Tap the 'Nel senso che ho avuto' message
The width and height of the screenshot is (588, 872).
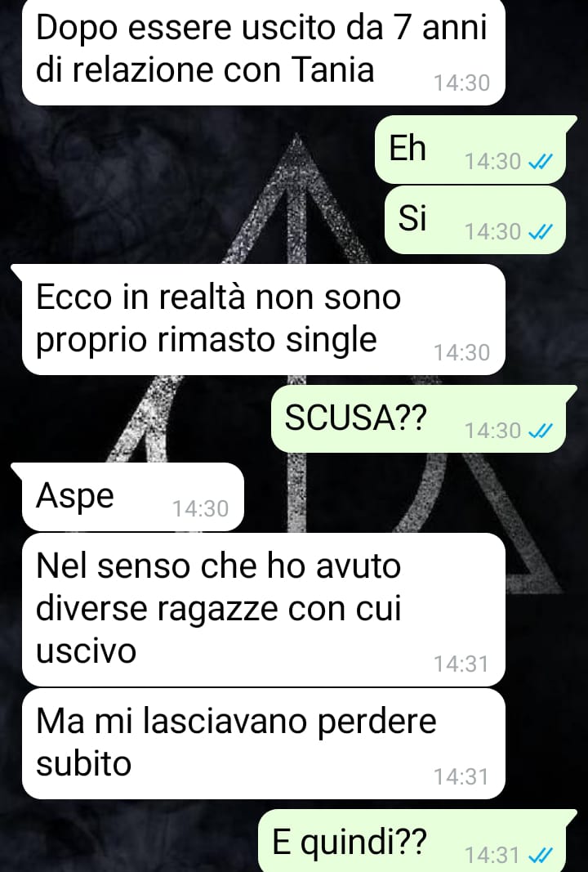pyautogui.click(x=264, y=610)
